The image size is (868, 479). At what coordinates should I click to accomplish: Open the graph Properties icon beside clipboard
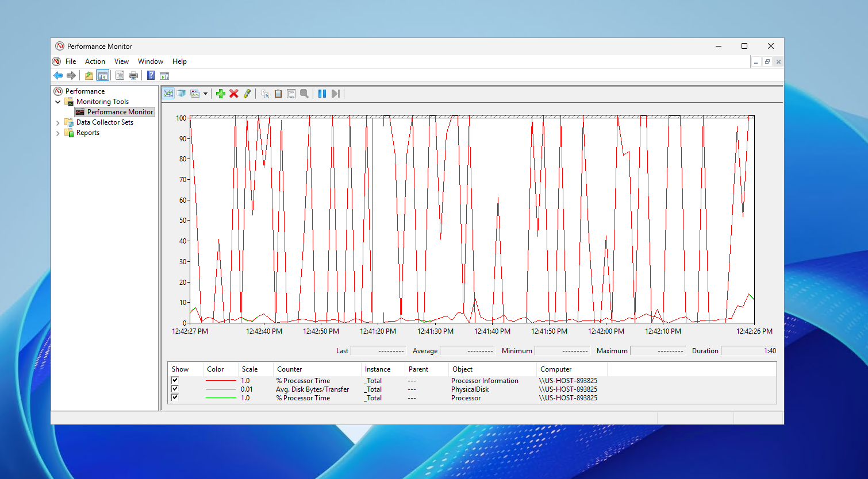(x=291, y=94)
